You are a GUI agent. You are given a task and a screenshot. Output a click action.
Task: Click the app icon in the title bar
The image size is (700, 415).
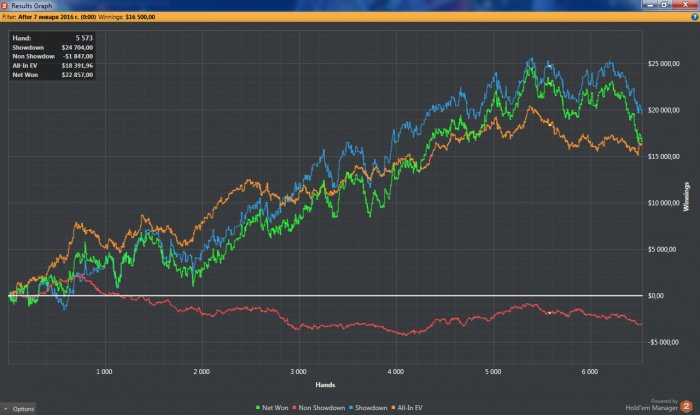[4, 5]
